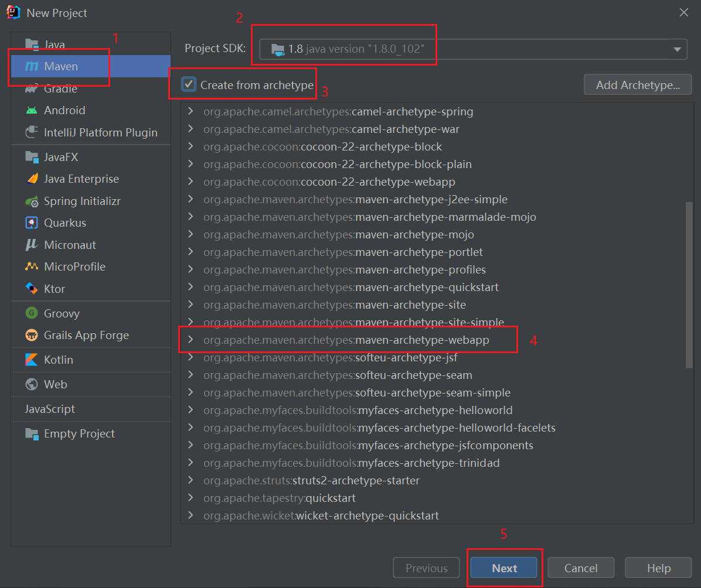
Task: Click the Spring Initializr leaf icon
Action: point(32,201)
